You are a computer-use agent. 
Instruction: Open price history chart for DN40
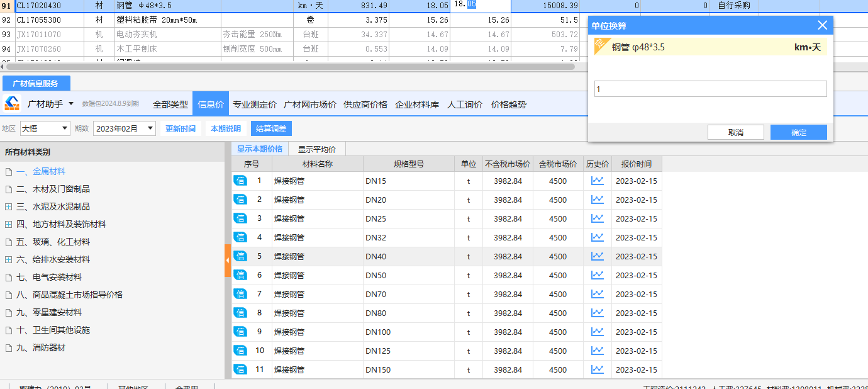tap(597, 256)
